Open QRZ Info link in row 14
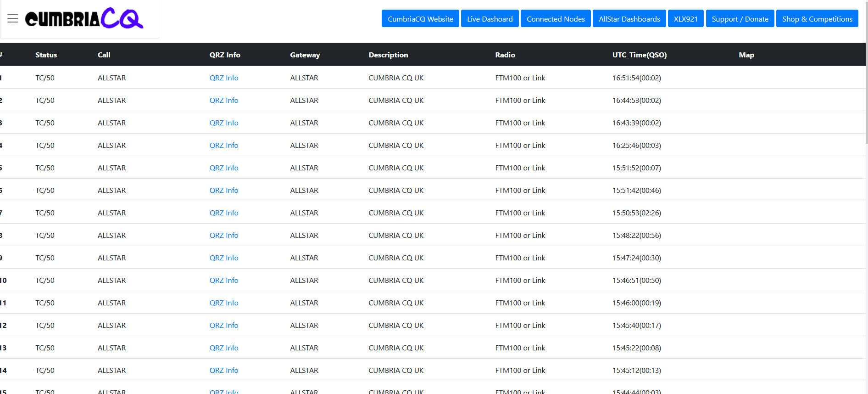Viewport: 868px width, 394px height. 224,371
